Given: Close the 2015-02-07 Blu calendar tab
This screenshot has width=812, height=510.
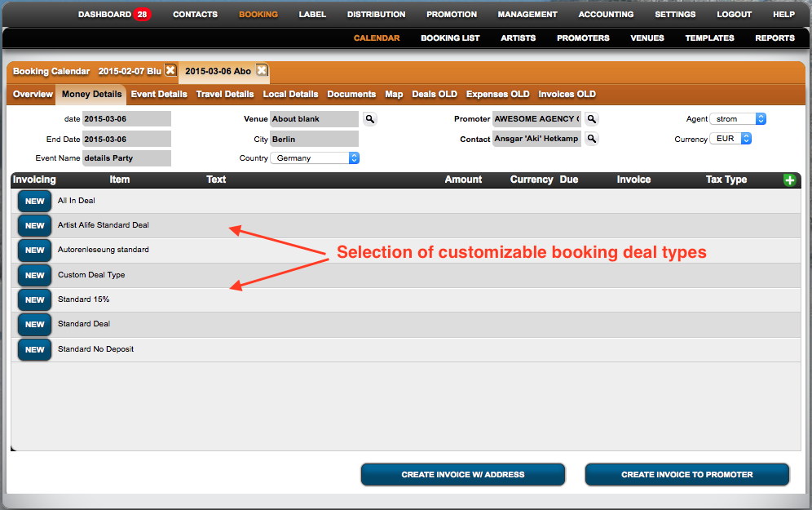Looking at the screenshot, I should [x=170, y=70].
